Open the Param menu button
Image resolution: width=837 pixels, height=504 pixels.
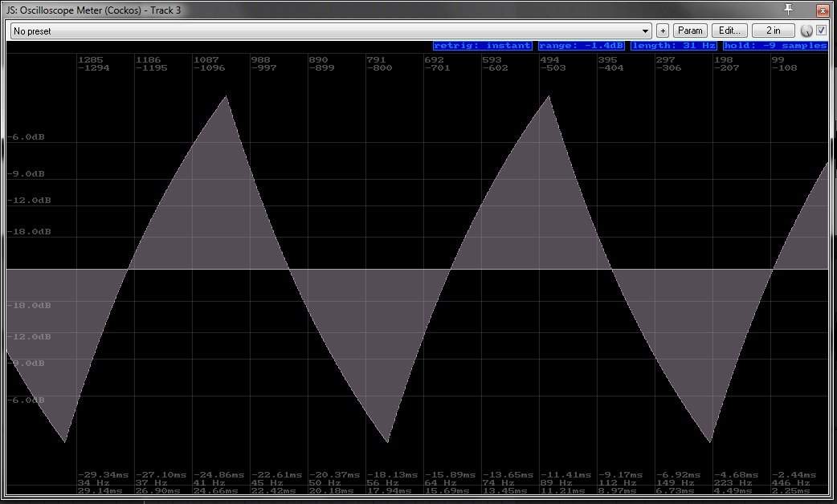tap(690, 30)
